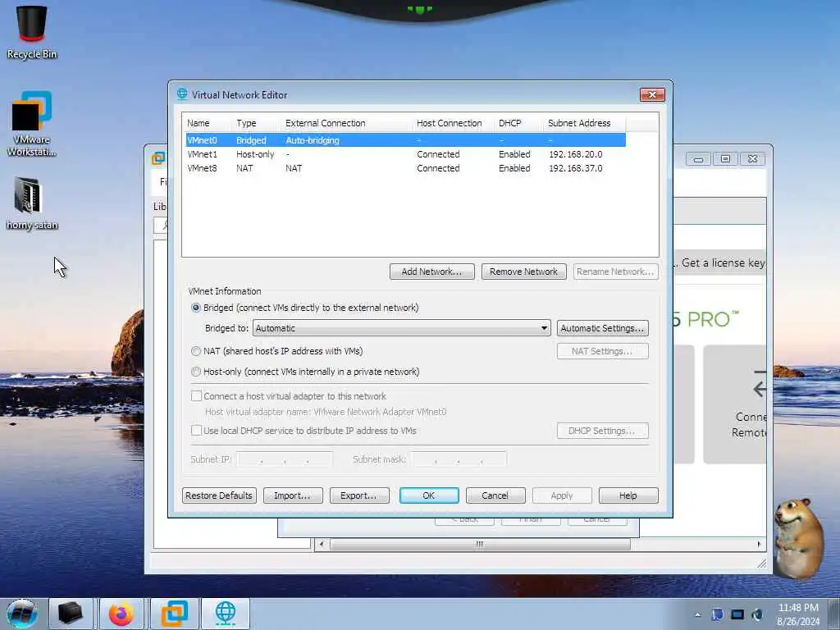Screen dimensions: 840x630
Task: Click subnet address 192.168.20.0 cell
Action: [575, 154]
